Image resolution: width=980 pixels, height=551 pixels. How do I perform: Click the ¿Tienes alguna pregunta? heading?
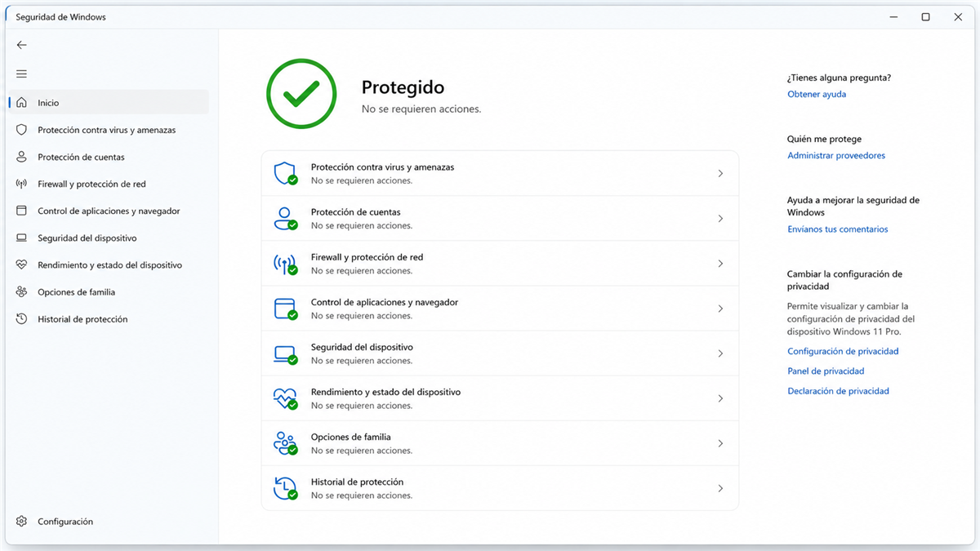tap(839, 78)
